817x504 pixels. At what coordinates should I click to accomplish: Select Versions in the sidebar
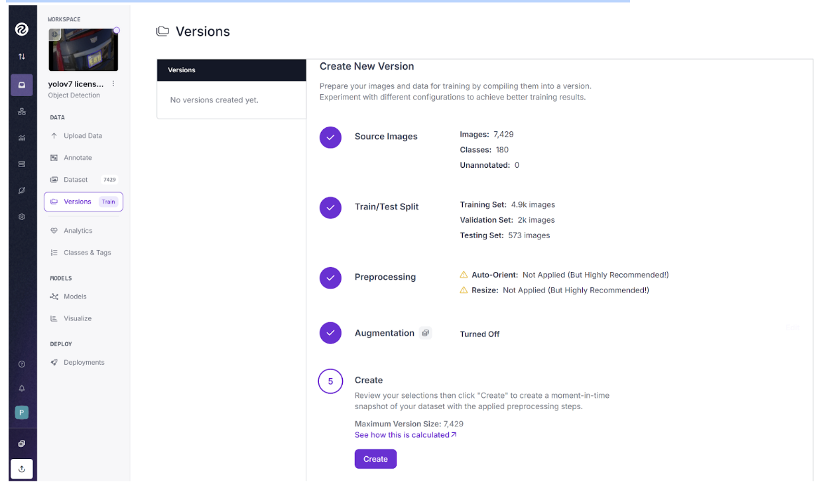pyautogui.click(x=84, y=202)
